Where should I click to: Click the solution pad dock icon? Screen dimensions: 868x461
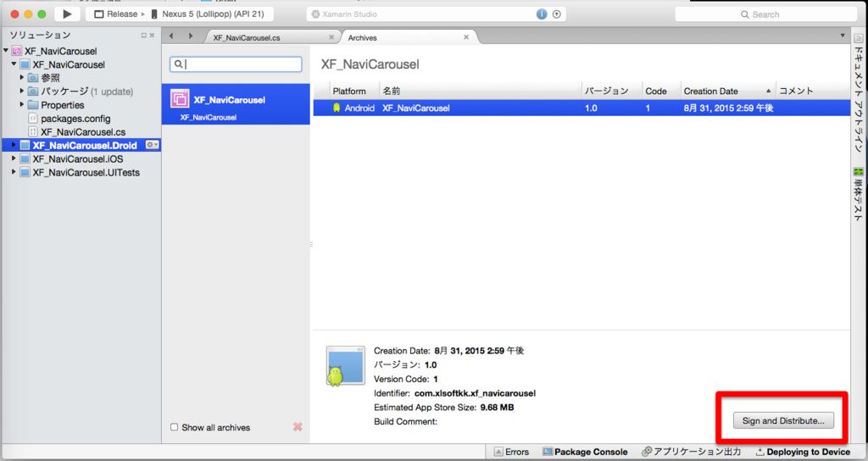click(144, 35)
